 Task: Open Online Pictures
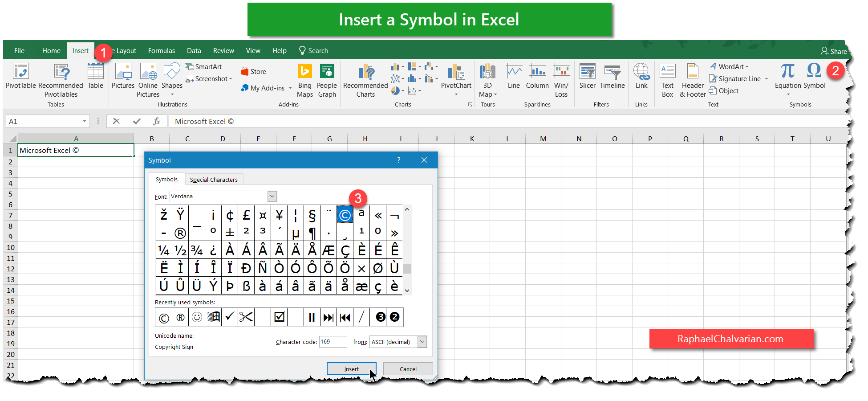(x=148, y=80)
